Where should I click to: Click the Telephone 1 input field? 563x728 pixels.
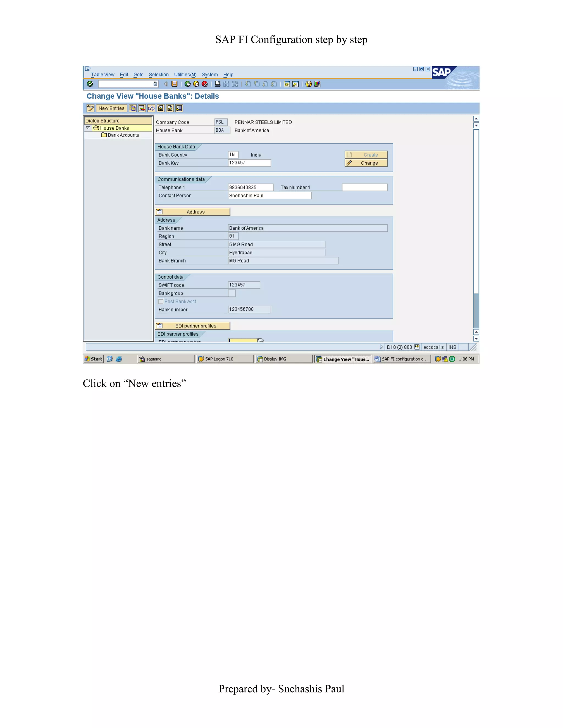pos(251,187)
